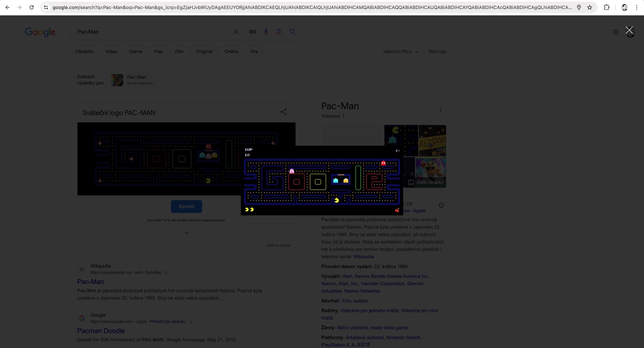644x348 pixels.
Task: Click the browser forward arrow
Action: [x=19, y=7]
